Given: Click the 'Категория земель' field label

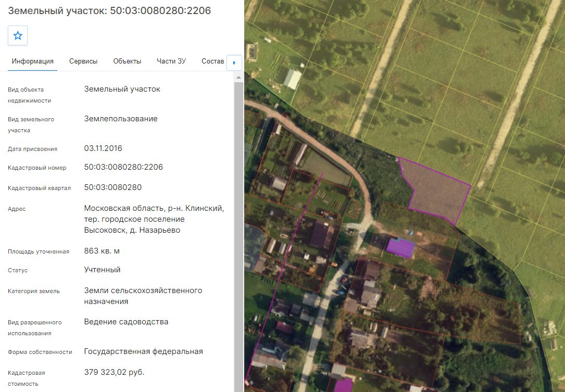Looking at the screenshot, I should click(34, 291).
